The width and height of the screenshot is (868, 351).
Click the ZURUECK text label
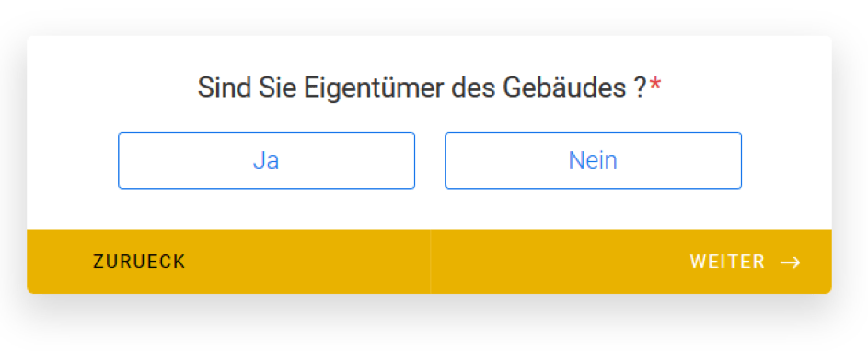pyautogui.click(x=139, y=262)
